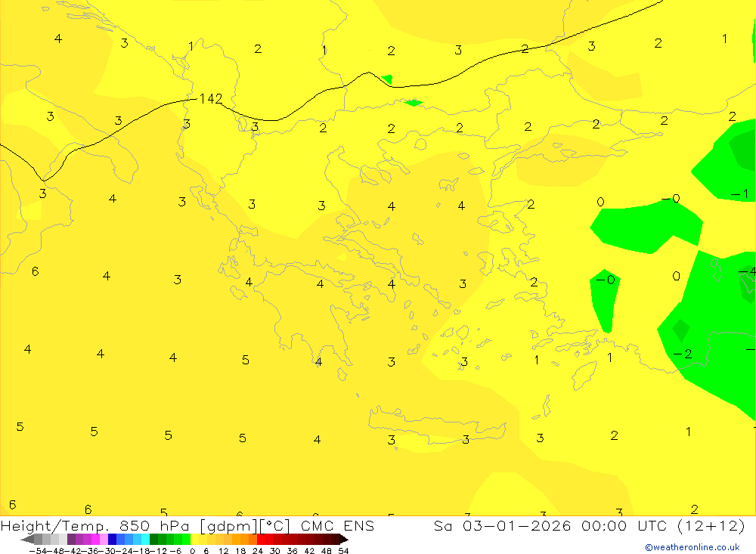Click the yellow legend swatch right of 0

[x=195, y=540]
